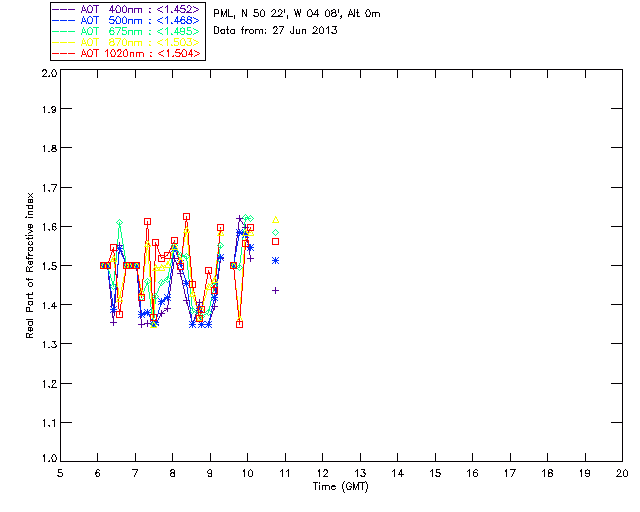Click the isolated yellow triangle marker
Screen dimensions: 640x512
tap(276, 220)
